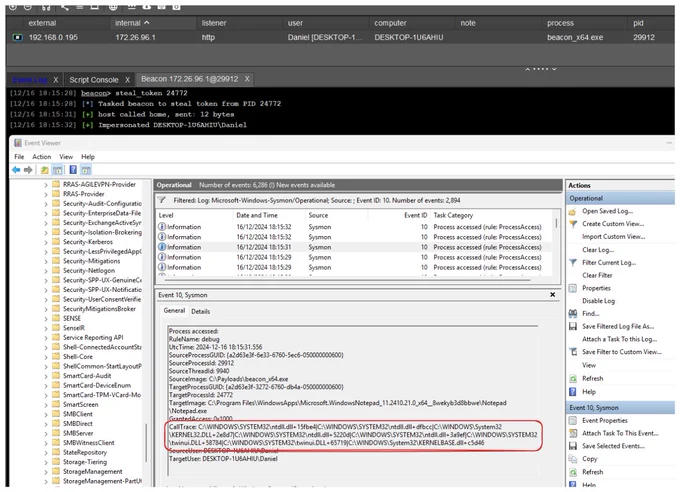Open the View submenu in Actions pane
The height and width of the screenshot is (492, 680).
point(588,365)
